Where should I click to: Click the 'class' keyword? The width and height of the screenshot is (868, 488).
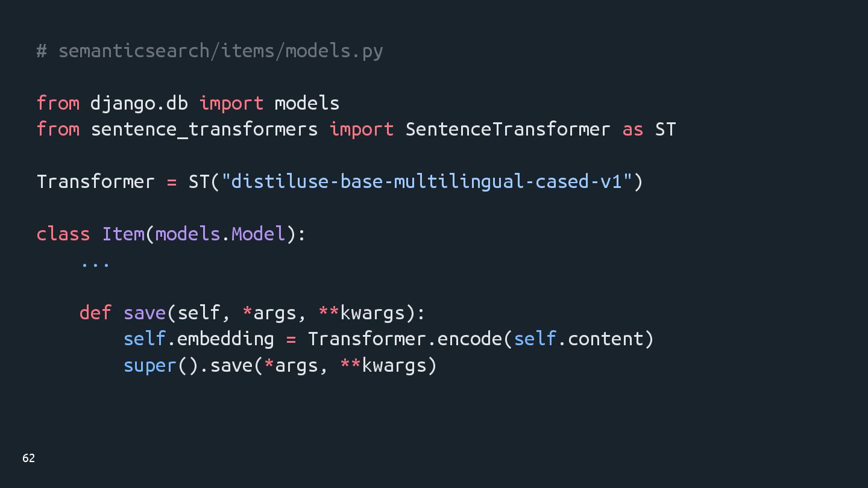pyautogui.click(x=63, y=234)
